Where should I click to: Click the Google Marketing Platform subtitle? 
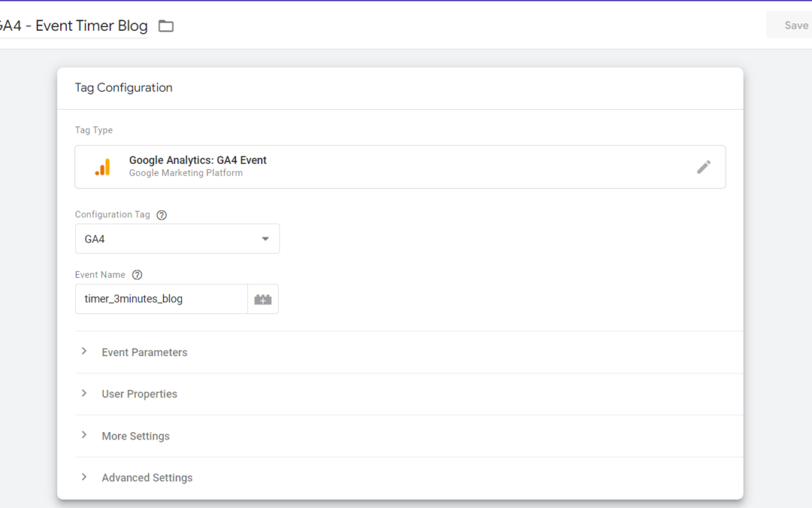coord(186,173)
